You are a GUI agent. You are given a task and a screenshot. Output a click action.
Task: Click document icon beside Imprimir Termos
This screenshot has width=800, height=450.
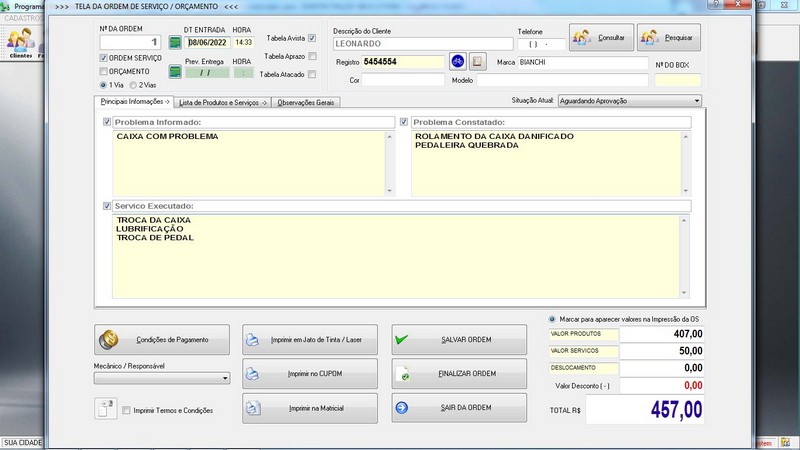point(106,409)
